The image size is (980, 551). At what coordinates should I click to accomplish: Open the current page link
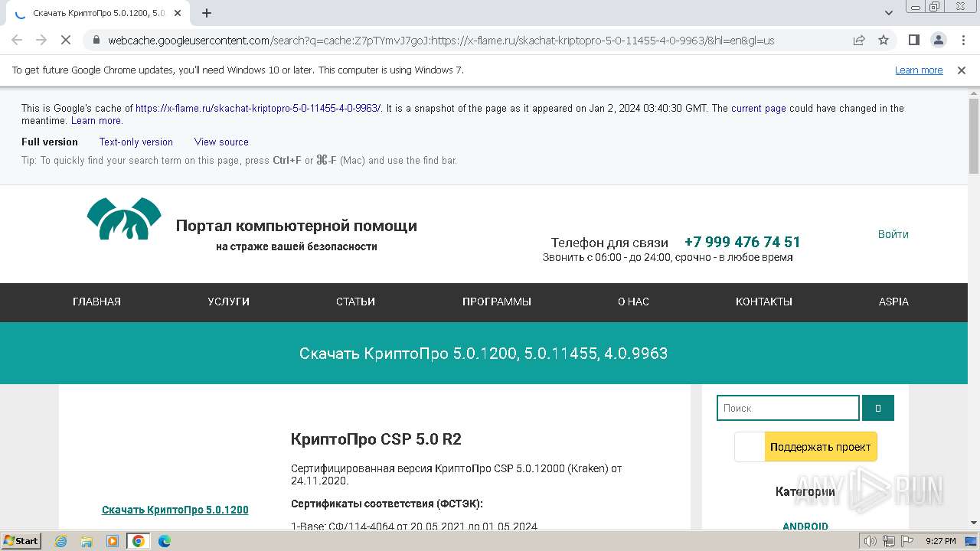pyautogui.click(x=759, y=108)
